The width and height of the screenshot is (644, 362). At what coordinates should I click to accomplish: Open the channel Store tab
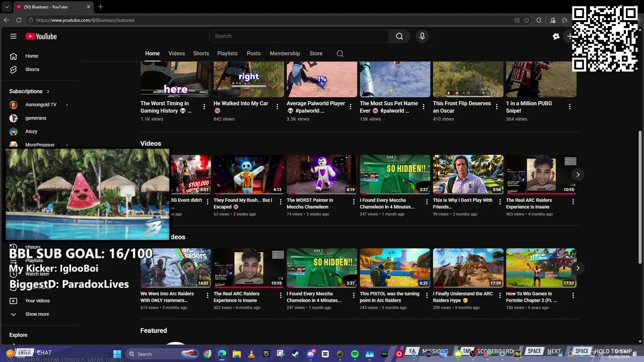316,53
